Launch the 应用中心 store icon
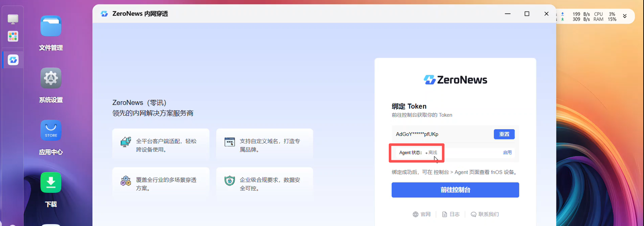Screen dimensions: 644x226 coord(51,131)
